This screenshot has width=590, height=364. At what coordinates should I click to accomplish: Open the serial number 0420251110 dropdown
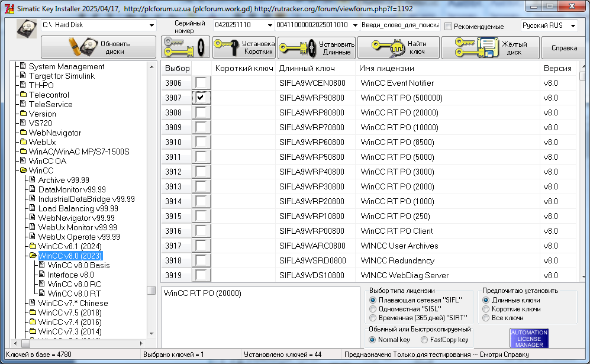[270, 25]
